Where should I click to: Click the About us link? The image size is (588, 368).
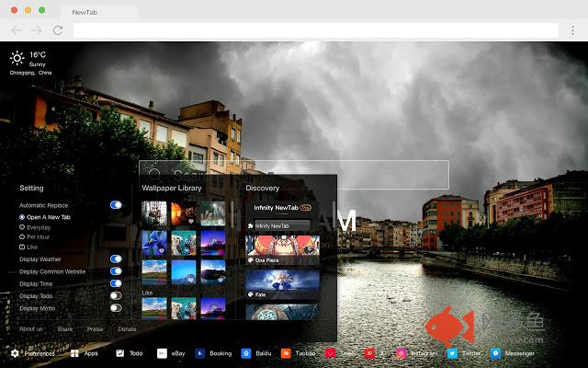pyautogui.click(x=30, y=328)
